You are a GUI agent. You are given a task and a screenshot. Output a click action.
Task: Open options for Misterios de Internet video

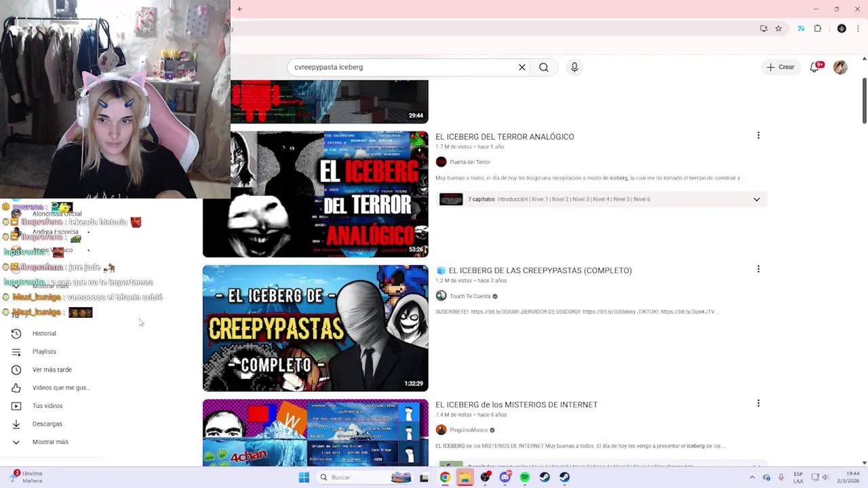point(758,403)
